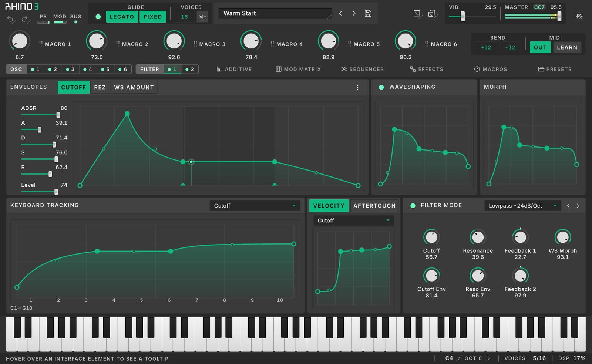Open the Mod Matrix tab
This screenshot has width=592, height=364.
click(298, 69)
